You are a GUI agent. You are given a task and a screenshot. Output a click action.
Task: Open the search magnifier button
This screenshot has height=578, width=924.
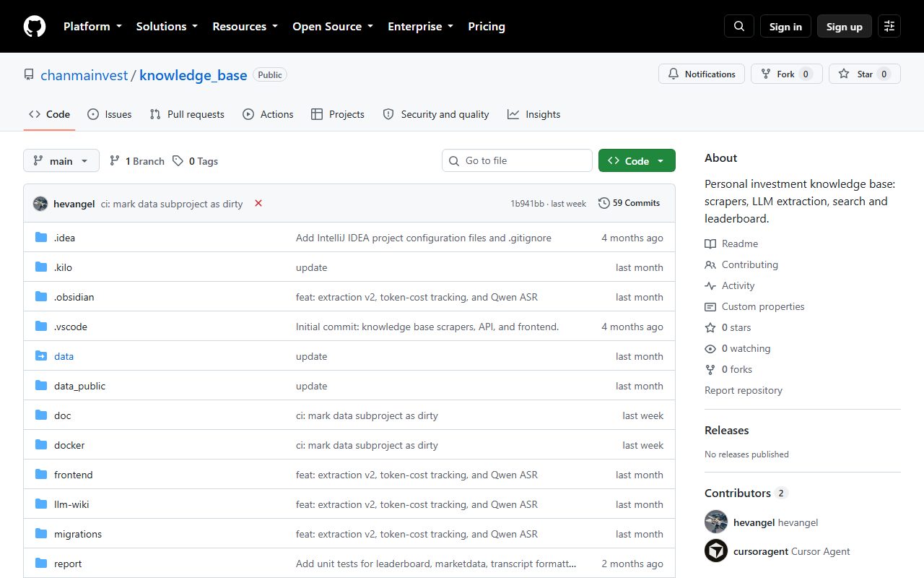(739, 26)
